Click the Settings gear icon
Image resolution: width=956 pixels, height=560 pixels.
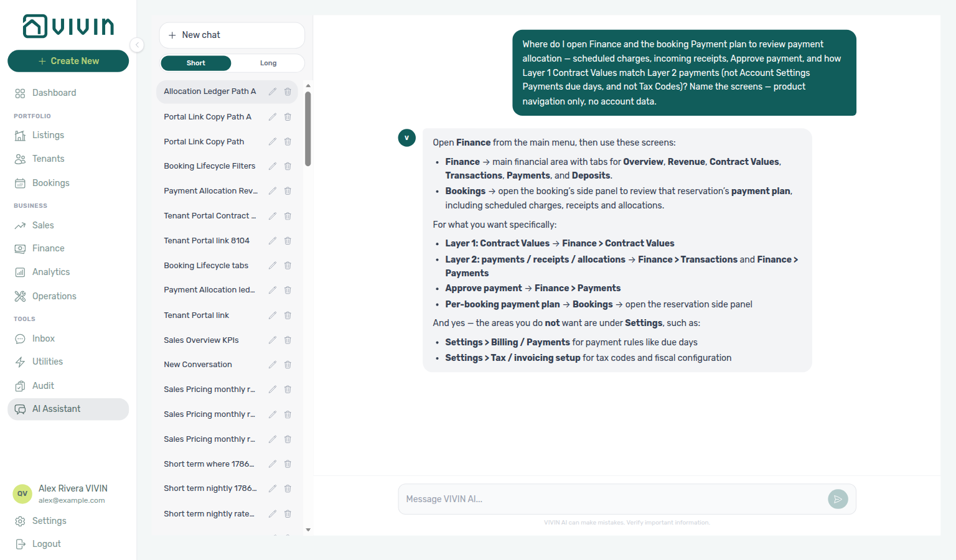tap(20, 521)
